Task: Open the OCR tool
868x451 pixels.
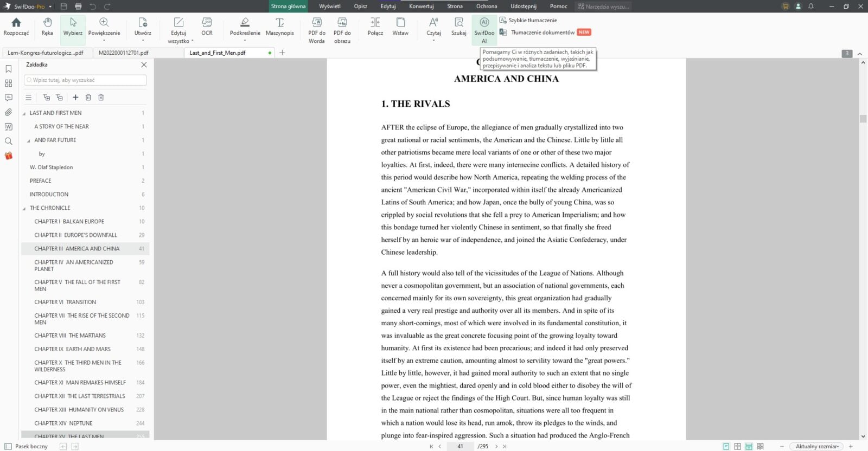Action: click(207, 27)
